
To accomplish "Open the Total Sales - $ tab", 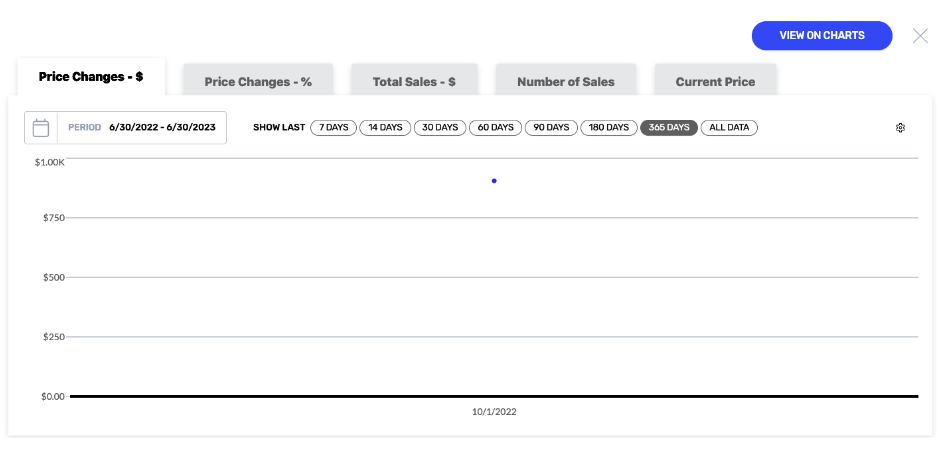I will (x=414, y=80).
